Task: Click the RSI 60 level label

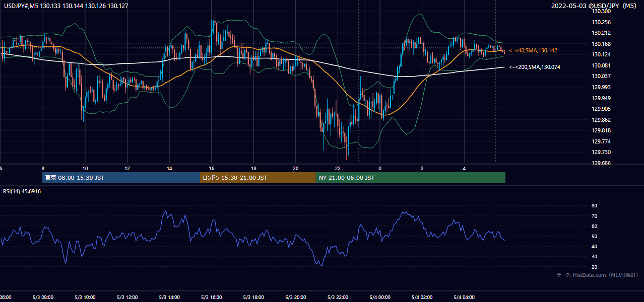Action: click(595, 226)
